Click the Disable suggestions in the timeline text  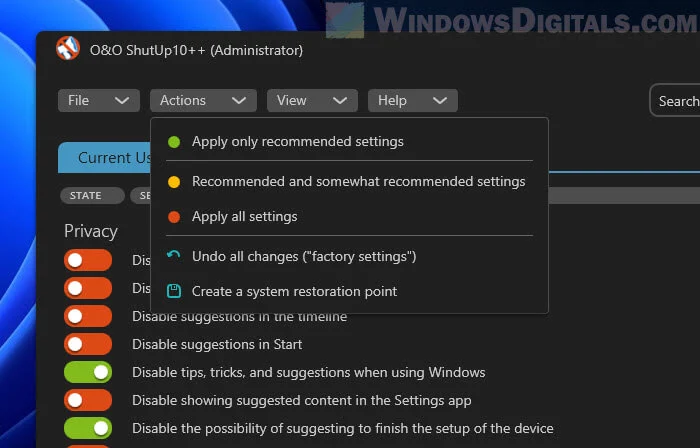(x=239, y=317)
